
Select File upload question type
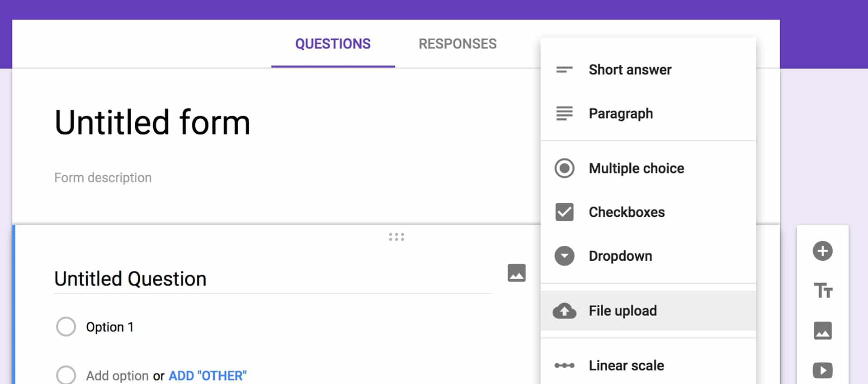pyautogui.click(x=648, y=311)
